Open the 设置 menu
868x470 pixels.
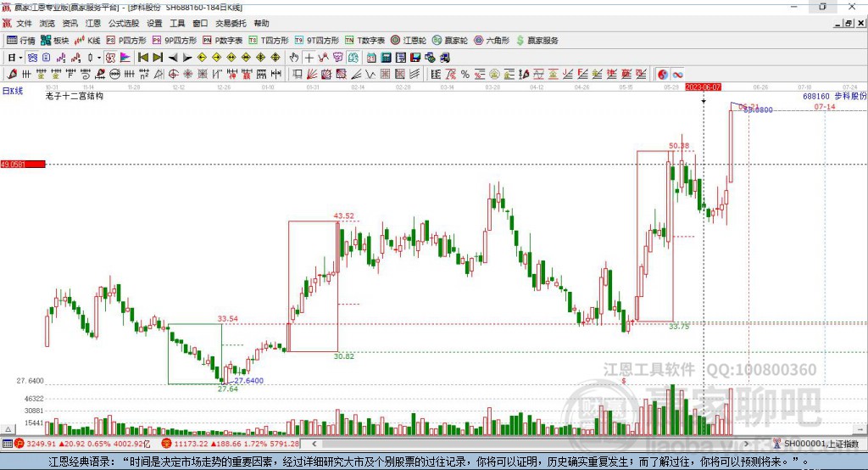154,23
